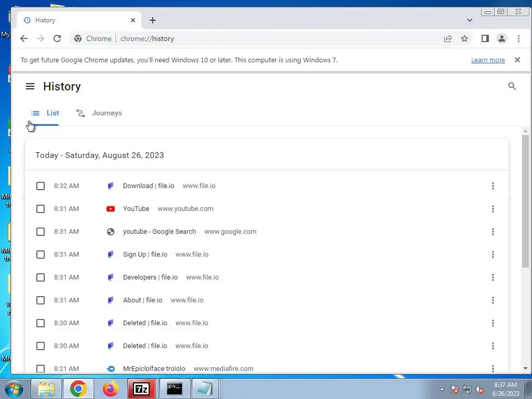The height and width of the screenshot is (399, 532).
Task: Open the Developers | file.io link
Action: coord(150,277)
